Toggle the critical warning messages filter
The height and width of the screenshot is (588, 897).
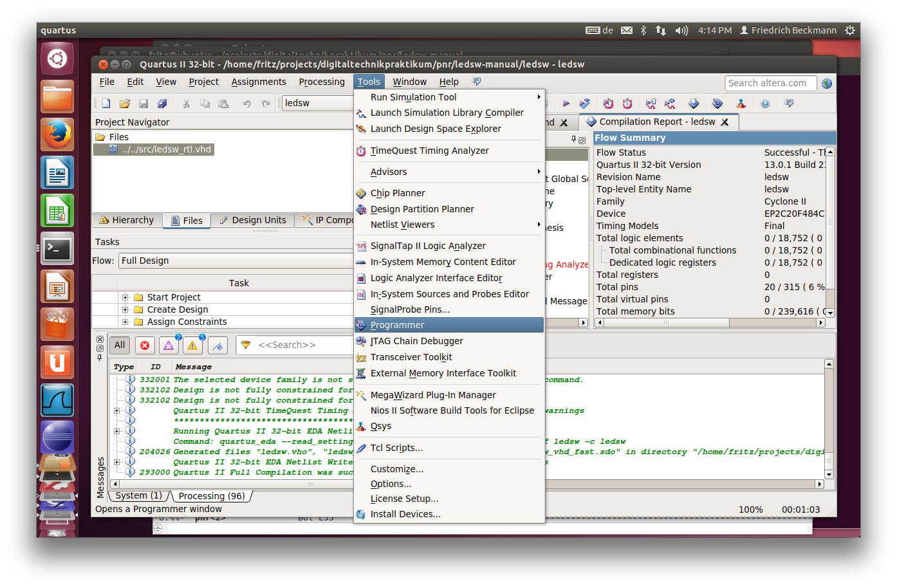pos(169,345)
